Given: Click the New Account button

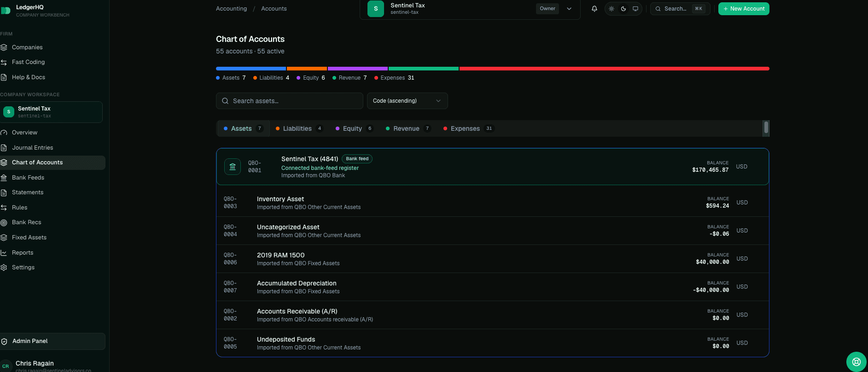Looking at the screenshot, I should (x=744, y=9).
